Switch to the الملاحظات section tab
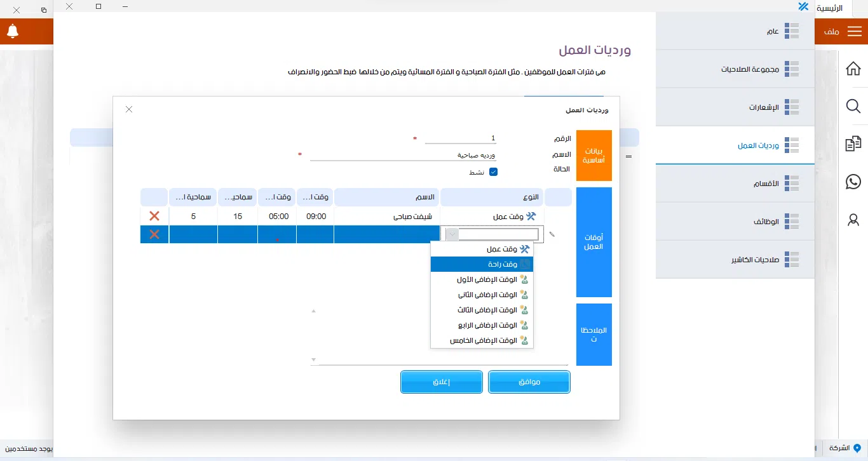Screen dimensions: 868x461 point(593,335)
